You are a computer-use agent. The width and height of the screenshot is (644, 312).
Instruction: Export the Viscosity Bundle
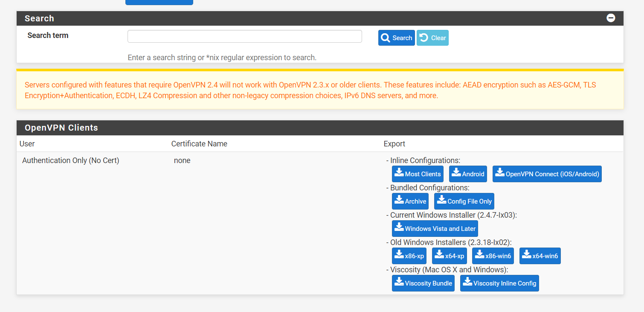click(x=423, y=283)
